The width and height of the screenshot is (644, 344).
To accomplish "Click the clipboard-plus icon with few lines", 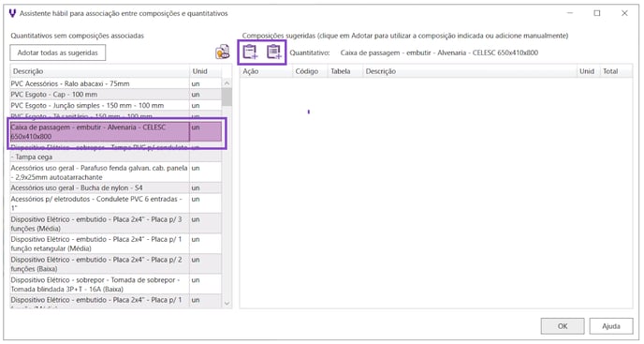I will pyautogui.click(x=250, y=52).
